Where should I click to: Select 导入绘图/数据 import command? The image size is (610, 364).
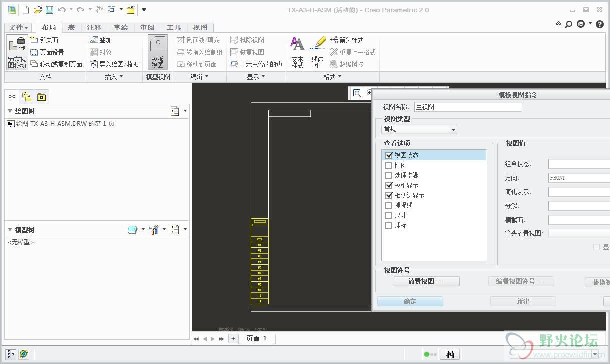(x=114, y=64)
